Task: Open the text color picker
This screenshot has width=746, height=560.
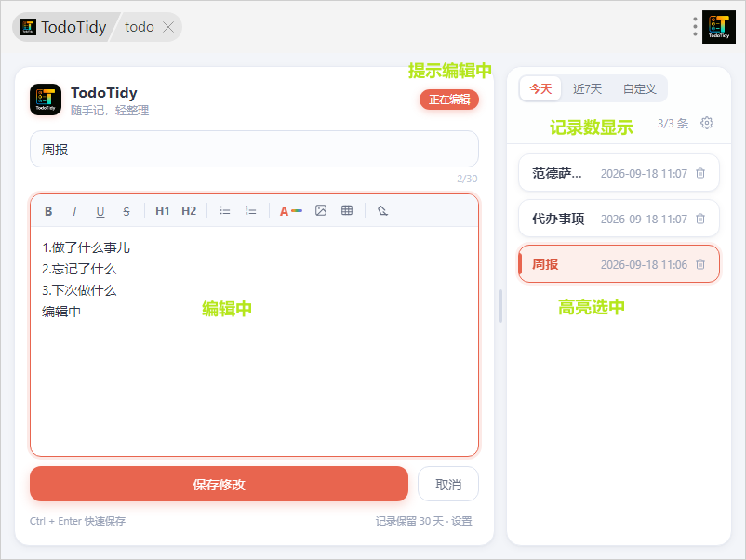Action: (290, 211)
